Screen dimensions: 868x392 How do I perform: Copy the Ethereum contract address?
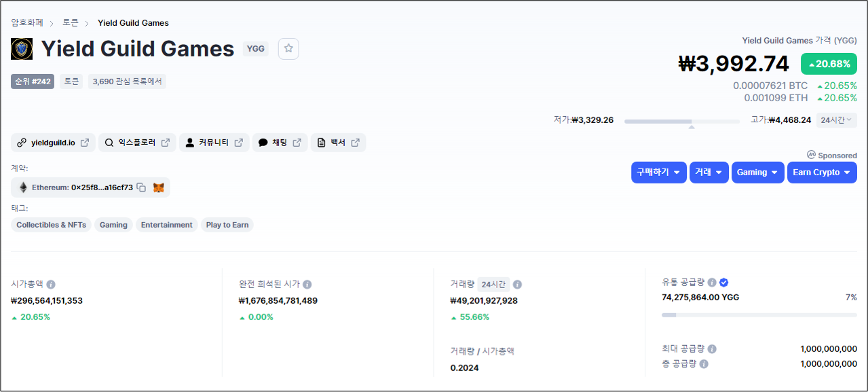141,188
